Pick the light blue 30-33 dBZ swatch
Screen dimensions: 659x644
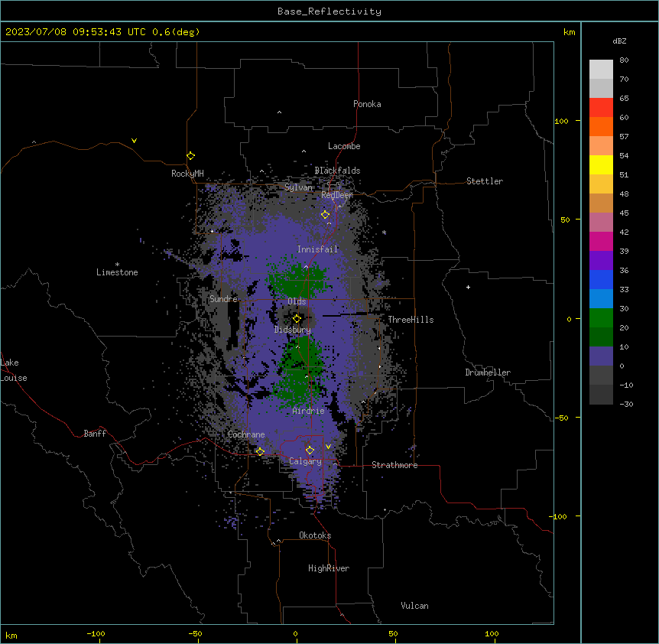tap(601, 299)
